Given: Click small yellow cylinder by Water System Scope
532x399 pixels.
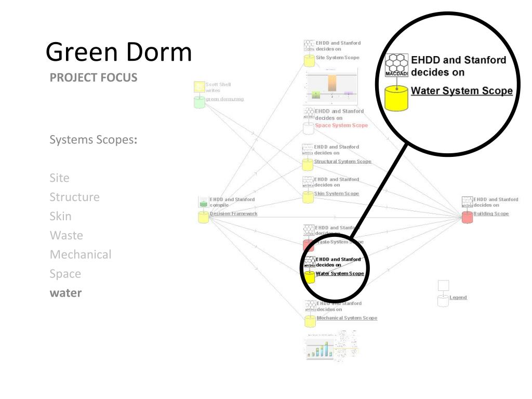Looking at the screenshot, I should click(x=310, y=277).
